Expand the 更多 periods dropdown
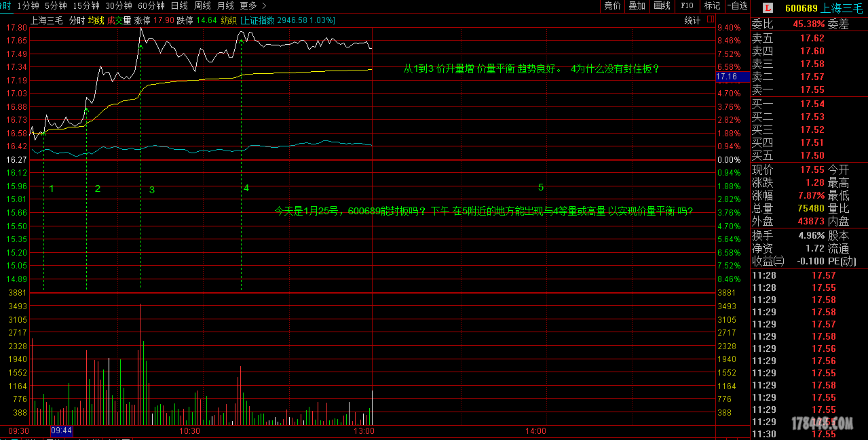 click(253, 5)
